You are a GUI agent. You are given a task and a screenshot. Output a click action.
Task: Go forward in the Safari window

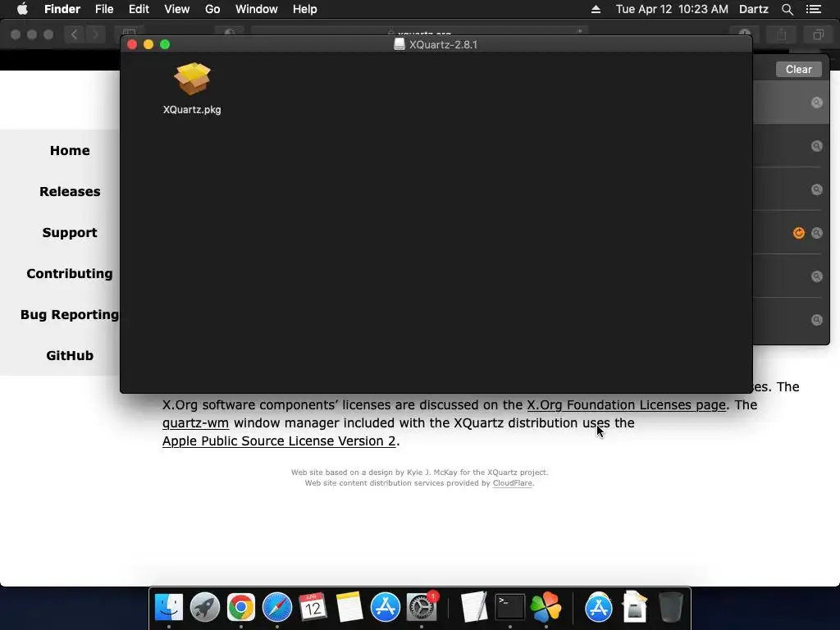click(95, 34)
